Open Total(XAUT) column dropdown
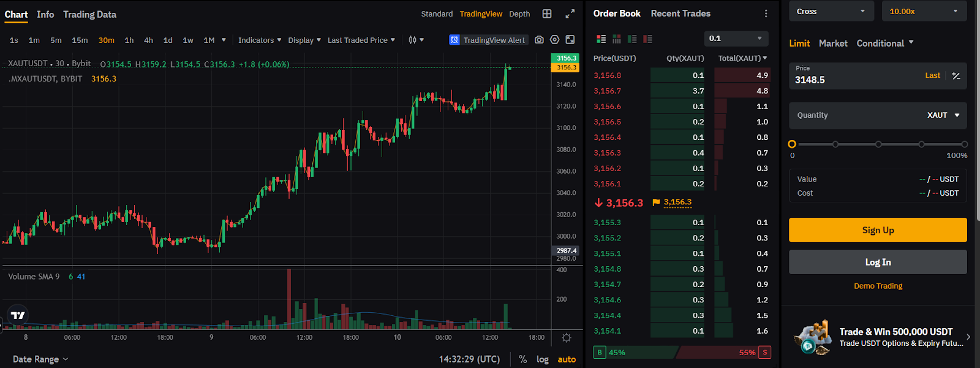This screenshot has width=980, height=368. 742,58
